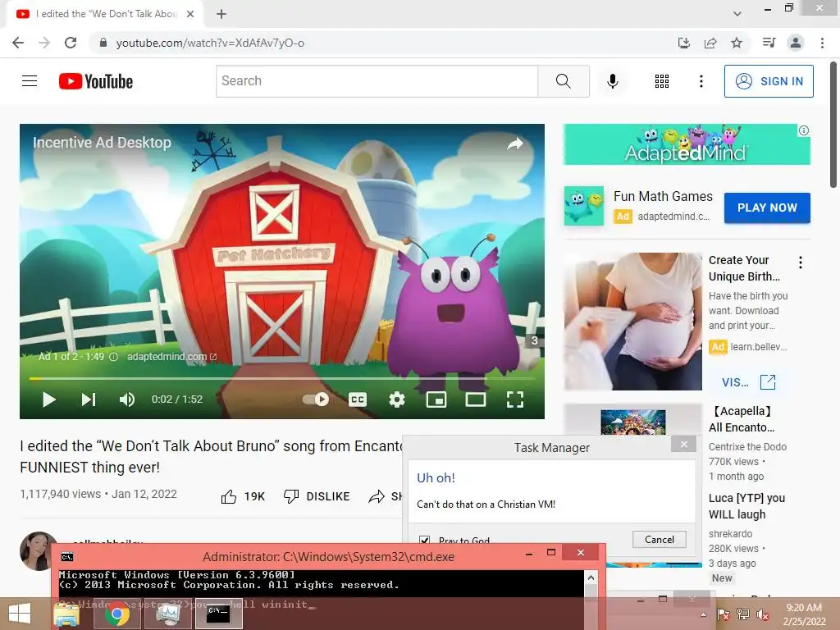Open cmd.exe window system menu icon
This screenshot has height=630, width=840.
[67, 557]
